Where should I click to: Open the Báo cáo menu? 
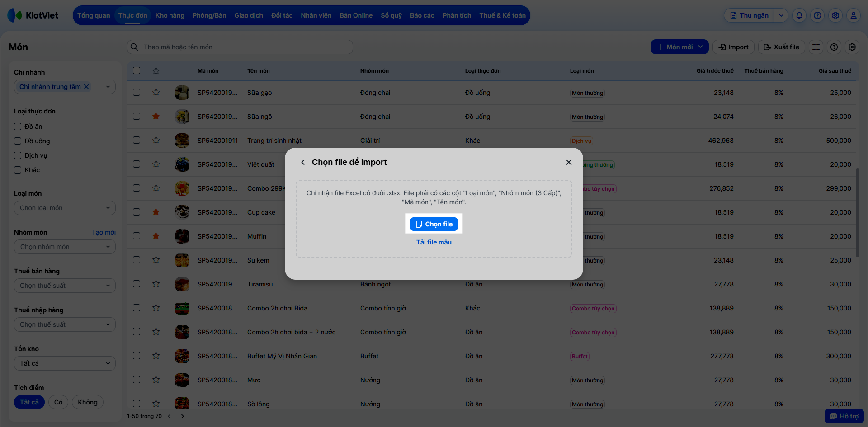(422, 15)
